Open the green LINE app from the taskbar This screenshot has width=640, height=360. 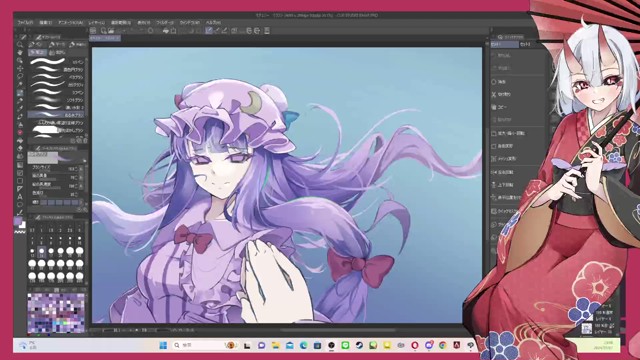pos(345,345)
